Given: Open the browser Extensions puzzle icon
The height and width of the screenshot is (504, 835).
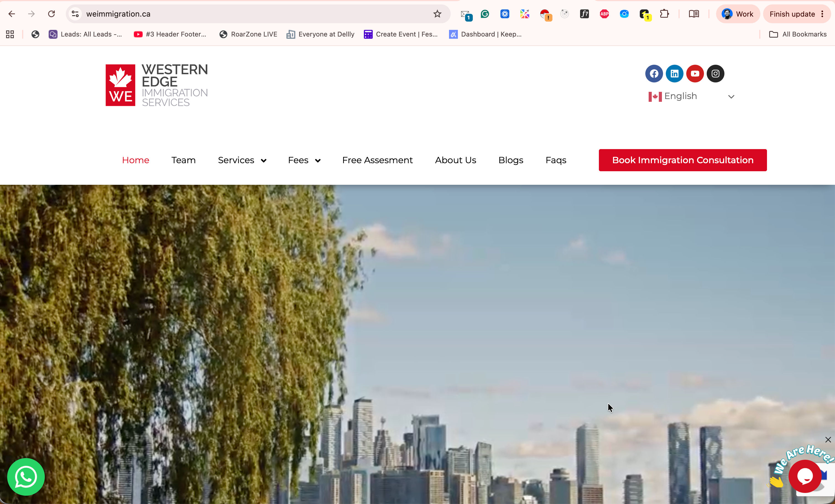Looking at the screenshot, I should pos(664,14).
